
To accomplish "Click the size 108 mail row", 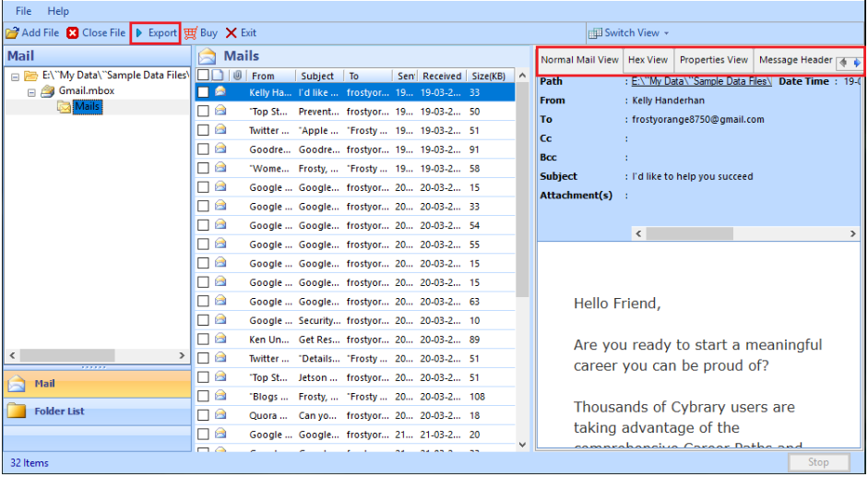I will click(x=355, y=397).
